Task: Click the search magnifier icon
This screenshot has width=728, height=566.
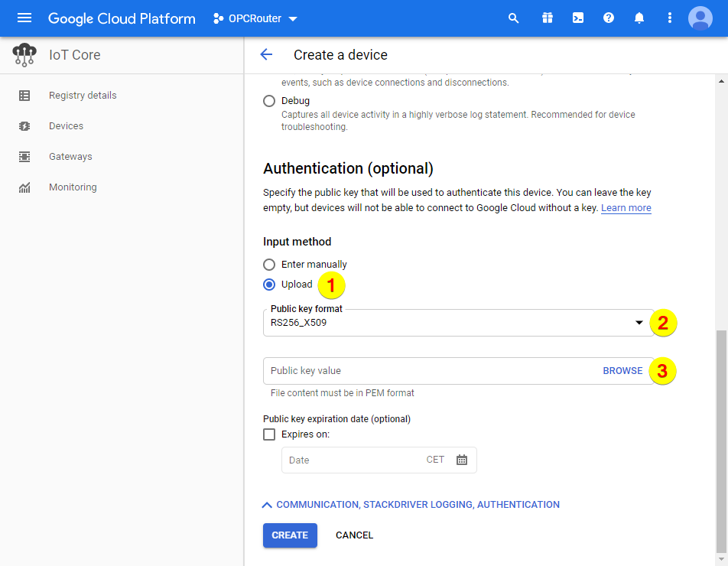Action: pos(514,18)
